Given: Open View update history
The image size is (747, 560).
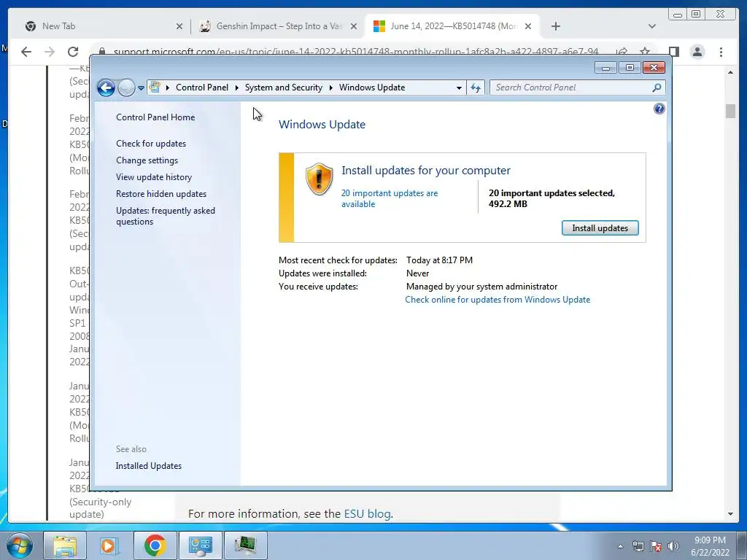Looking at the screenshot, I should [154, 177].
